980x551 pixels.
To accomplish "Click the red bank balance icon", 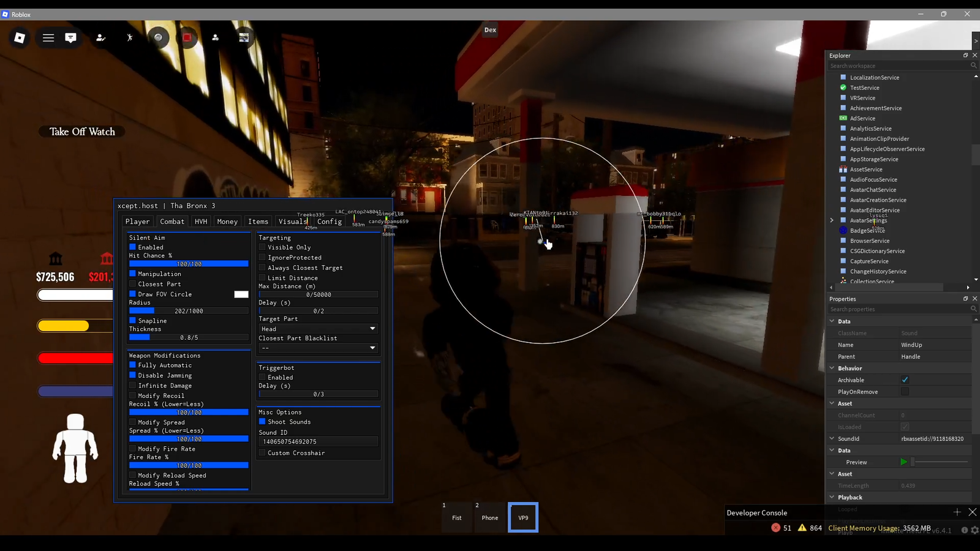I will pos(107,258).
